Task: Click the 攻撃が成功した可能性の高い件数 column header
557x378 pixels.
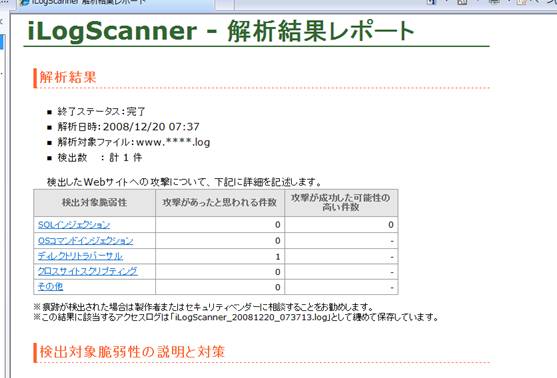Action: [341, 202]
